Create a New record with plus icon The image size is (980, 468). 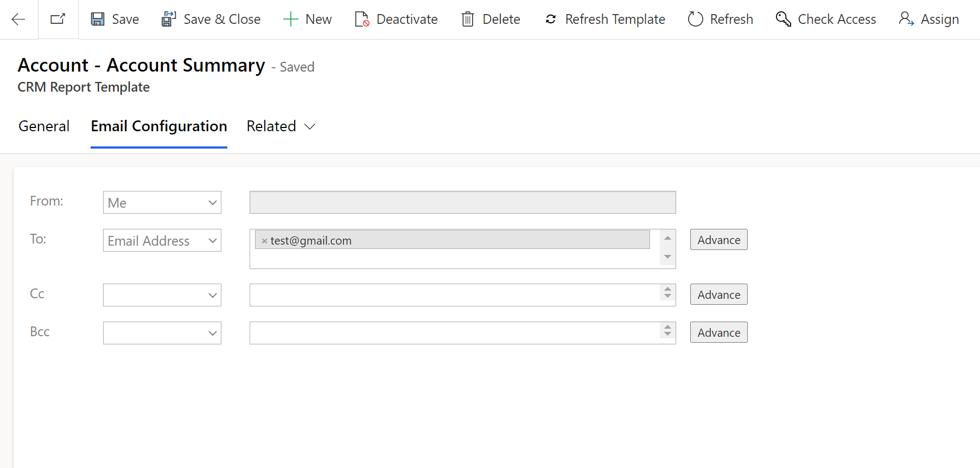tap(291, 20)
